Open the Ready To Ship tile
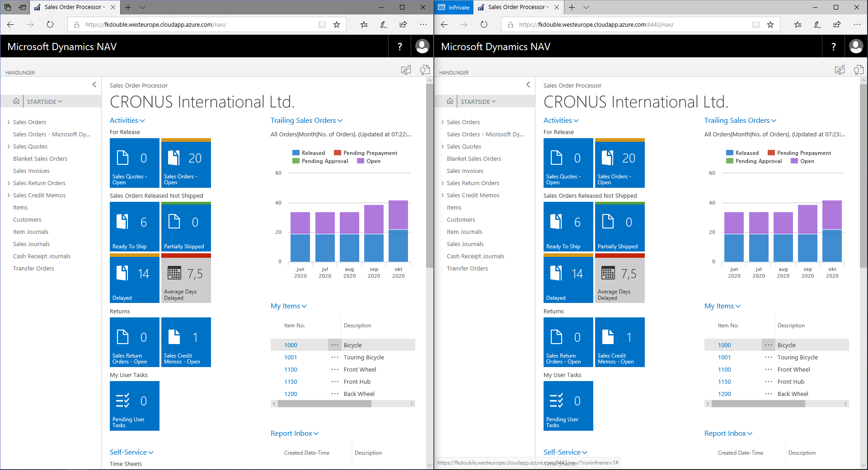 pos(134,226)
